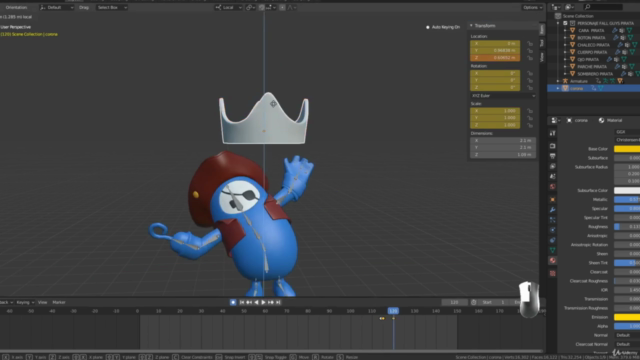Screen dimensions: 640x360
Task: Open the View Layer properties tab icon
Action: click(552, 166)
